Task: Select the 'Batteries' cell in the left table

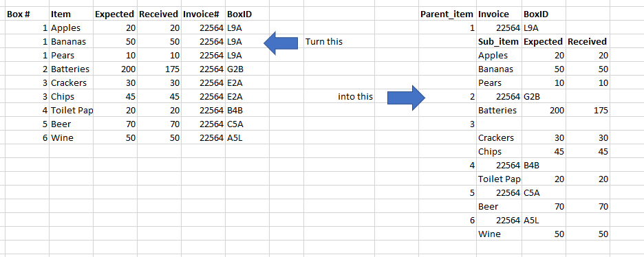Action: (72, 69)
